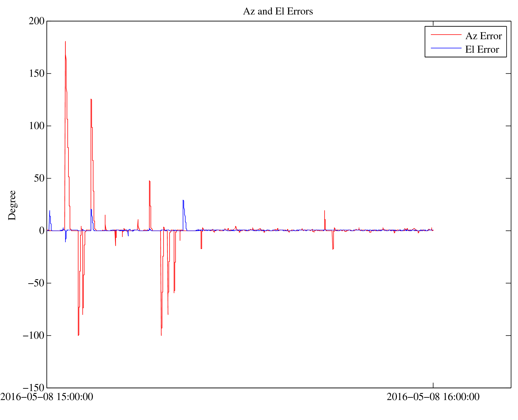Click the -50 y-axis tick label
The width and height of the screenshot is (518, 420).
pyautogui.click(x=36, y=283)
